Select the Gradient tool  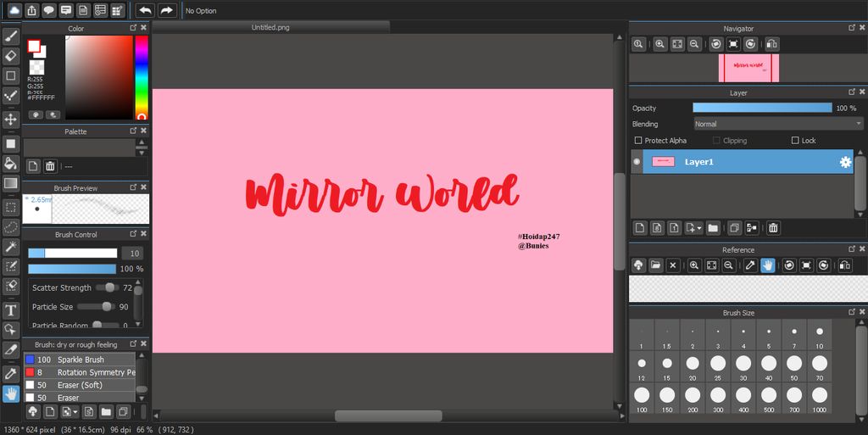pos(10,182)
